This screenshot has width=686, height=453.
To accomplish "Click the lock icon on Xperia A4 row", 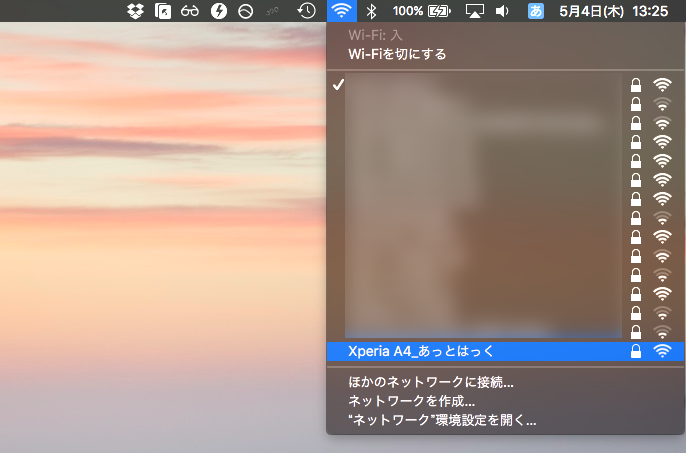I will coord(635,351).
